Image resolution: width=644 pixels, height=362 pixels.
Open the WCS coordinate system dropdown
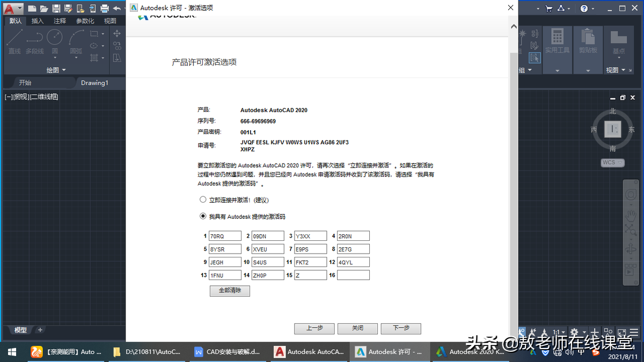coord(612,162)
